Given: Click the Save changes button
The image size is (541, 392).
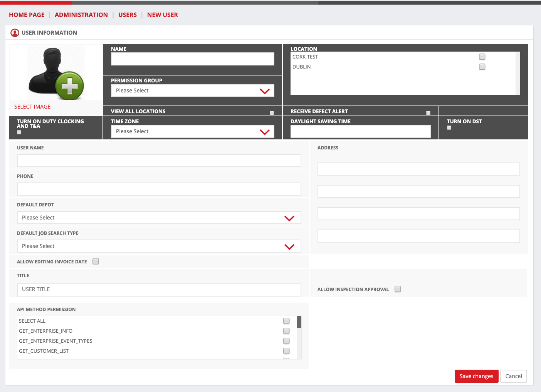Looking at the screenshot, I should pyautogui.click(x=477, y=376).
